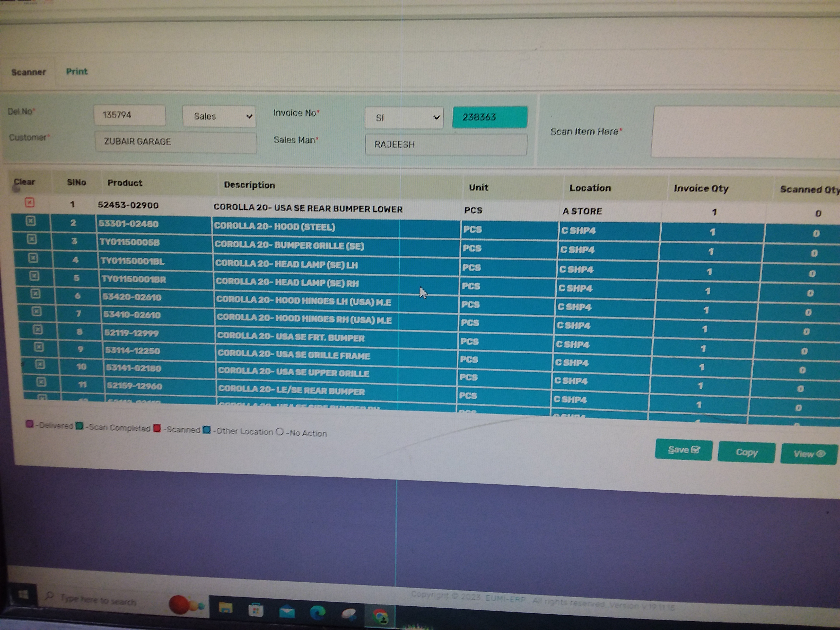
Task: Clear row 1 product 52453-02900
Action: coord(30,202)
